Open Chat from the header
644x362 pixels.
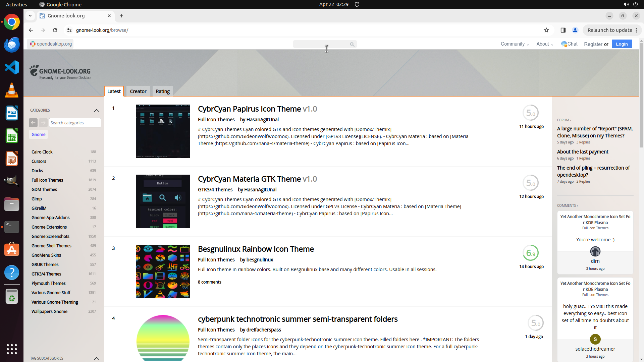(569, 44)
